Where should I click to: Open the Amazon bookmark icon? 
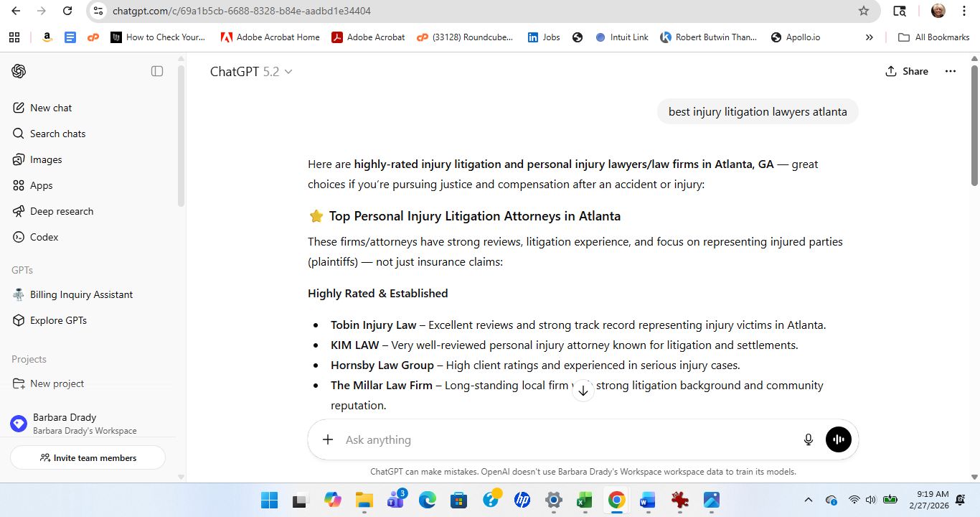pyautogui.click(x=47, y=37)
